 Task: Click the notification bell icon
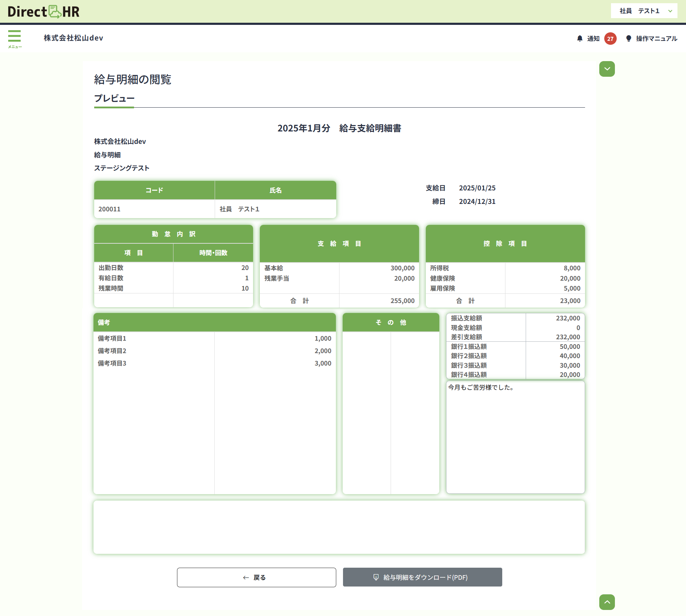580,38
